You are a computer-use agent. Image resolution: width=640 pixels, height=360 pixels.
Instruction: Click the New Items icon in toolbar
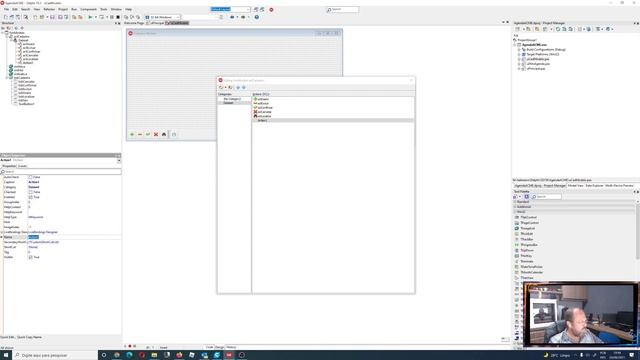coord(5,17)
